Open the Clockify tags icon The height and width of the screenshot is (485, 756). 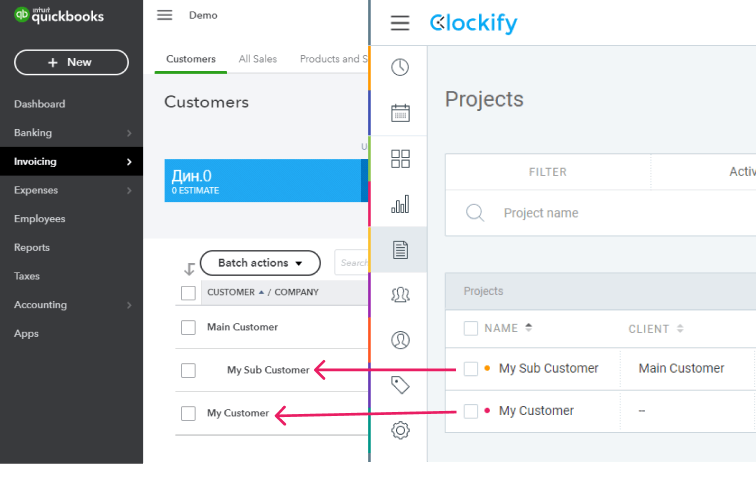[400, 385]
